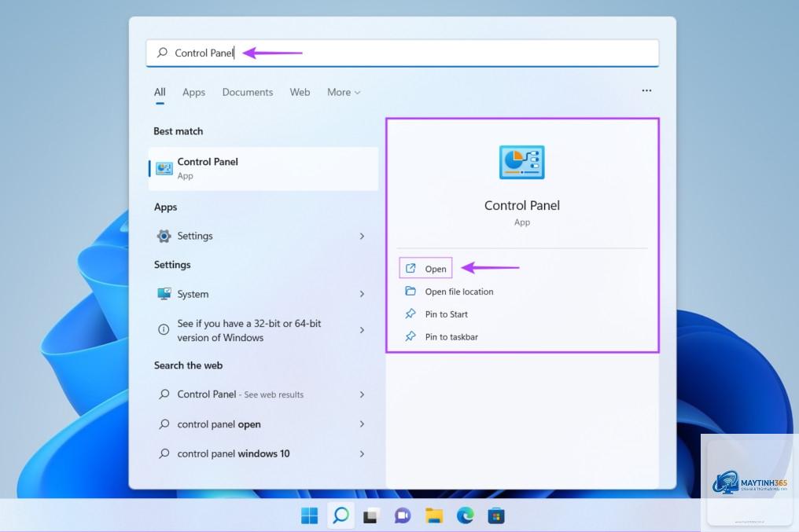Viewport: 799px width, 532px height.
Task: Click Open in the preview pane
Action: point(425,268)
